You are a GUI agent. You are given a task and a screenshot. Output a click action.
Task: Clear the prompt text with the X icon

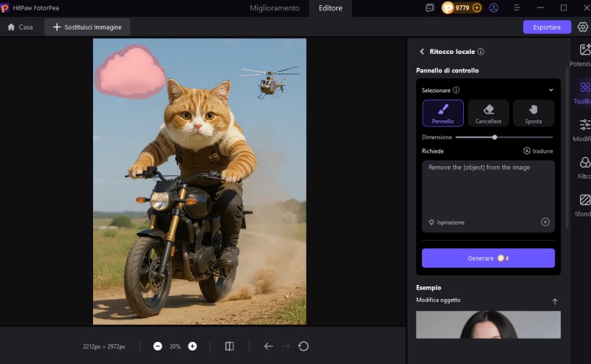coord(545,222)
